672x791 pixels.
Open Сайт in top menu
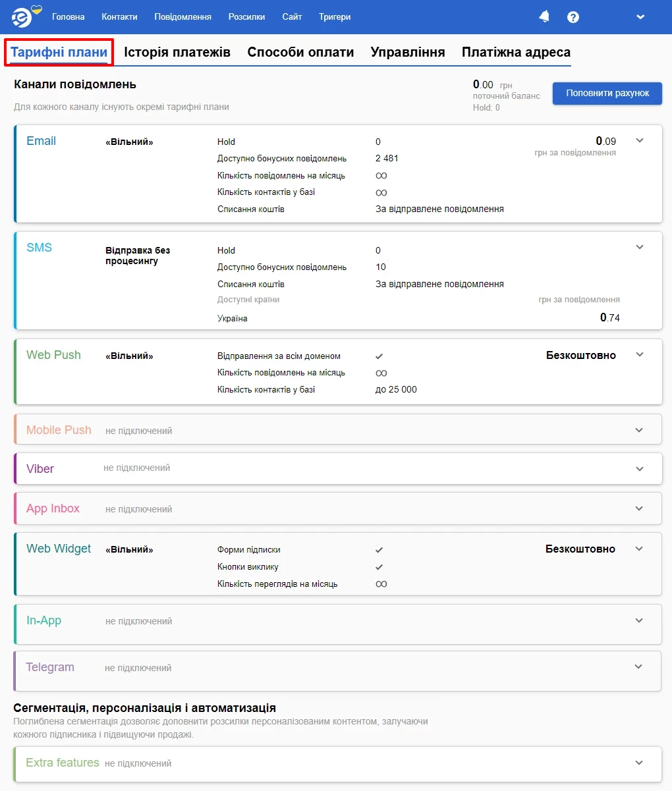pyautogui.click(x=292, y=17)
